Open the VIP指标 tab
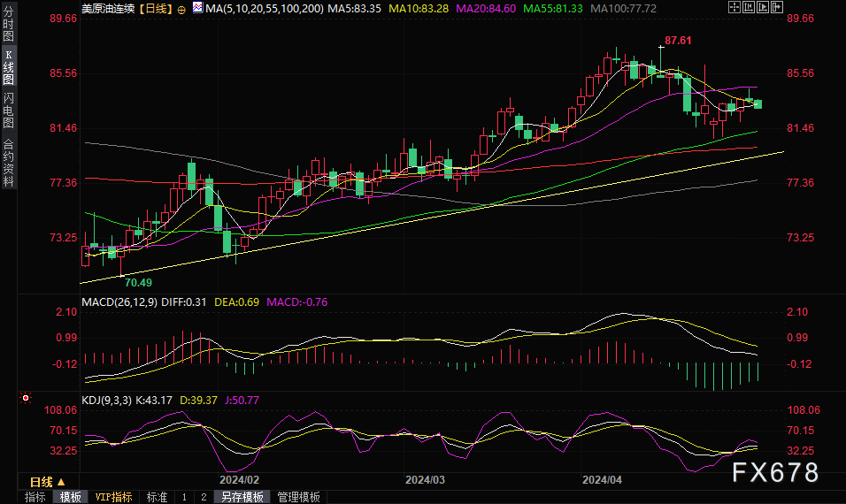The image size is (846, 504). click(x=113, y=497)
